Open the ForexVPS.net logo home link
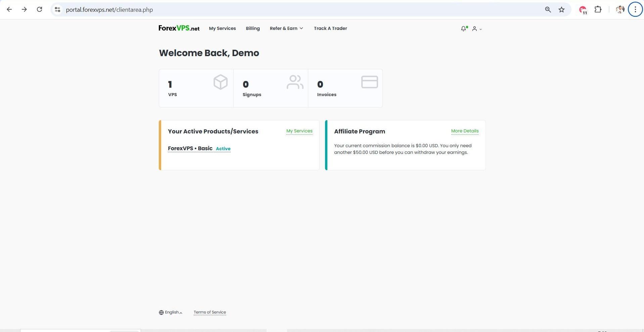 179,28
